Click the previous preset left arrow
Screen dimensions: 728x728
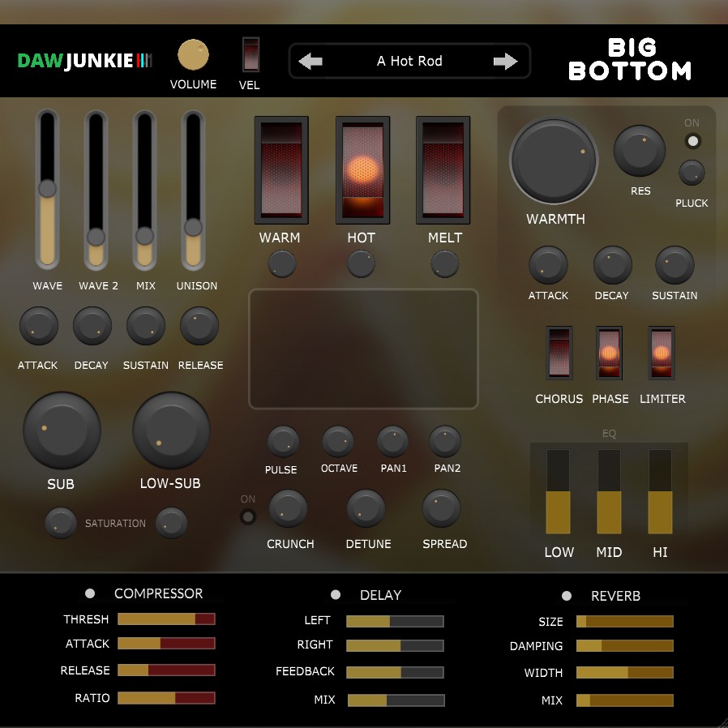[310, 62]
